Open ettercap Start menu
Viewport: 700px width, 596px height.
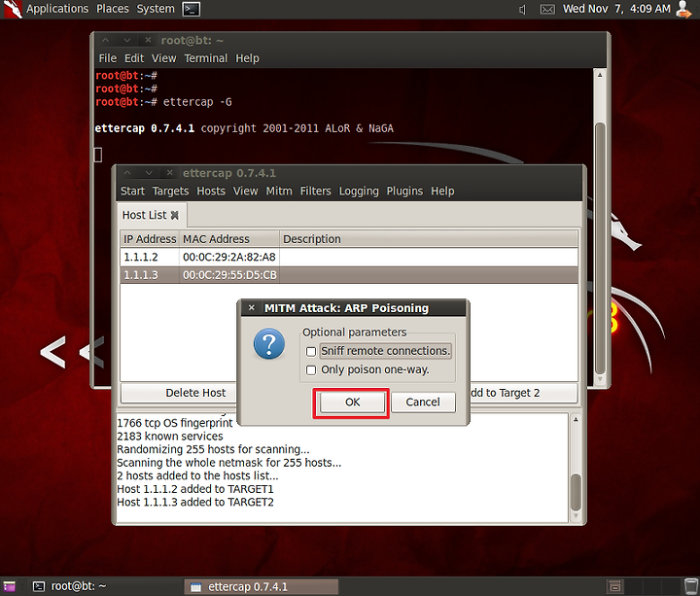[132, 192]
